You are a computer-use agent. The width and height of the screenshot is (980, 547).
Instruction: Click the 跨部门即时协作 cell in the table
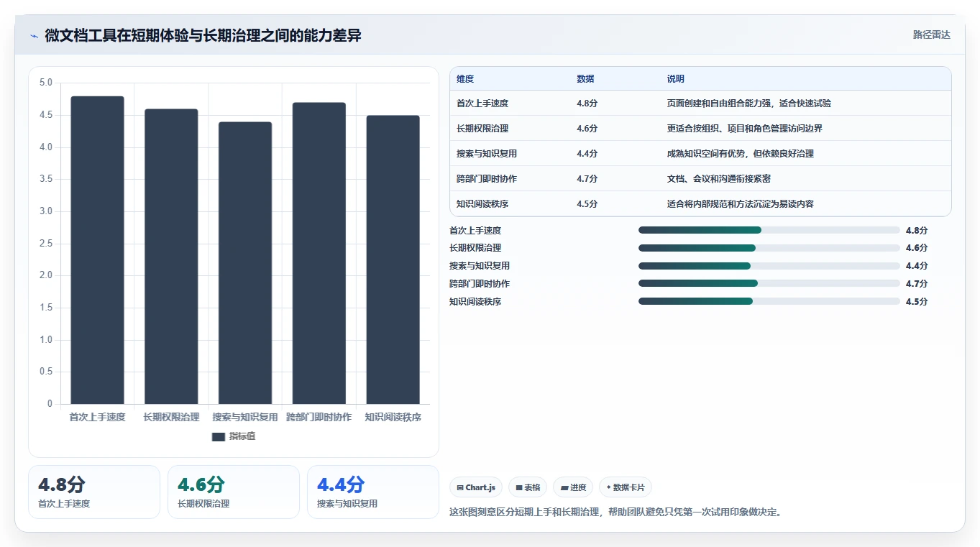pyautogui.click(x=487, y=179)
